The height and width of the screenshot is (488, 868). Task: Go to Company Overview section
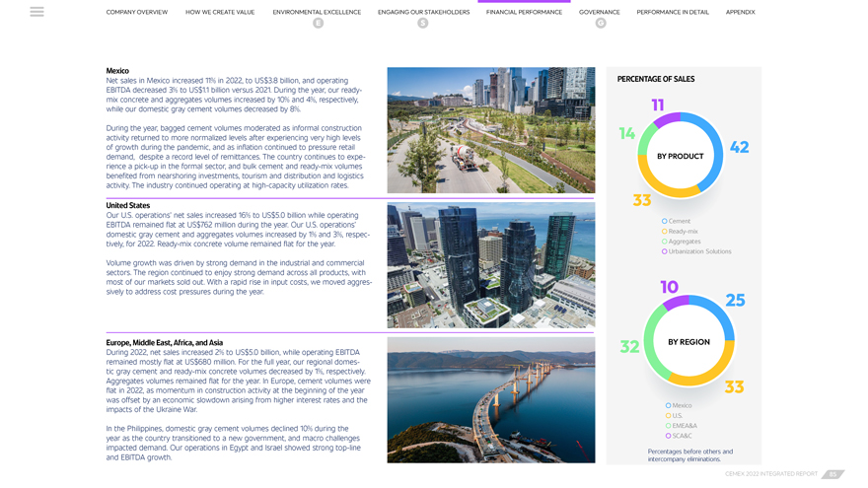(137, 12)
